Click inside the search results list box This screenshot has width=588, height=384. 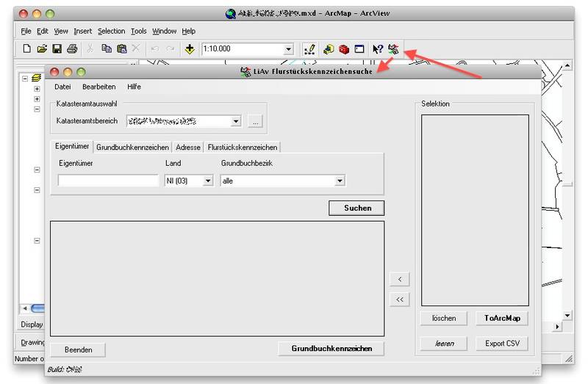click(x=217, y=279)
